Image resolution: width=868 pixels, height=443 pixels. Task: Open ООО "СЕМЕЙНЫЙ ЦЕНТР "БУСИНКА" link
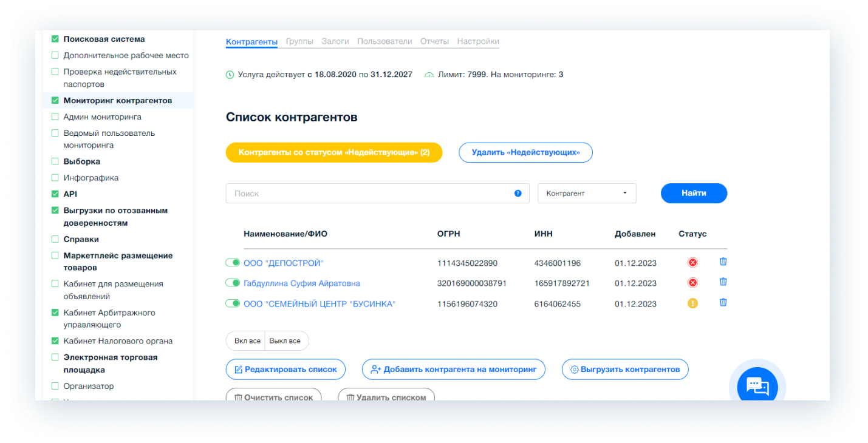coord(320,303)
